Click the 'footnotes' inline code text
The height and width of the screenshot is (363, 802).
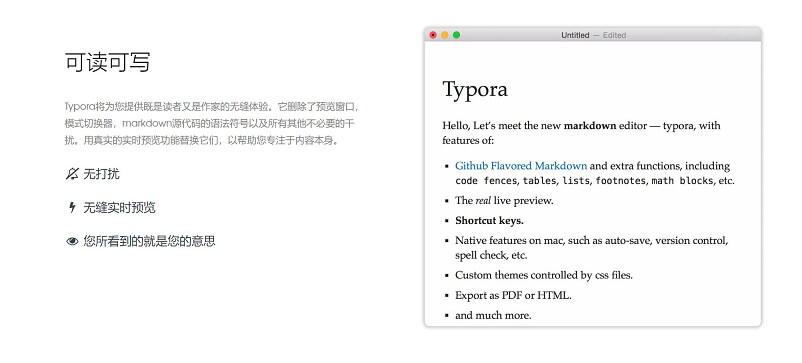point(620,181)
